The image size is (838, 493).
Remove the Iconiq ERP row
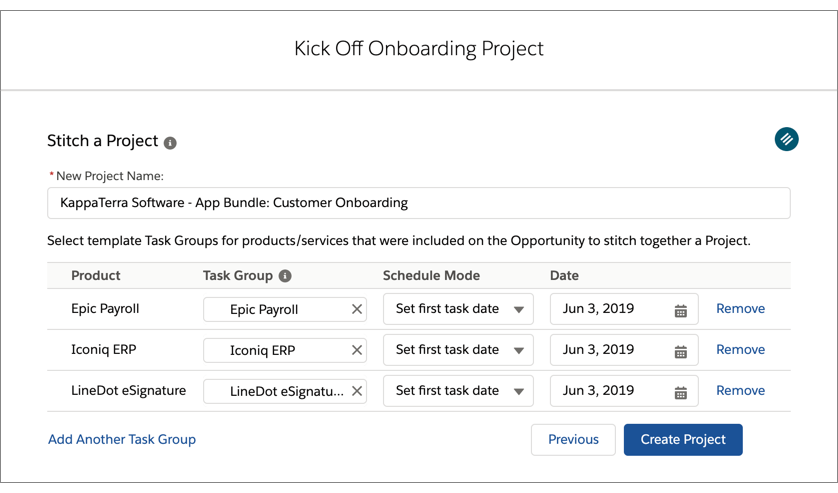pos(740,350)
